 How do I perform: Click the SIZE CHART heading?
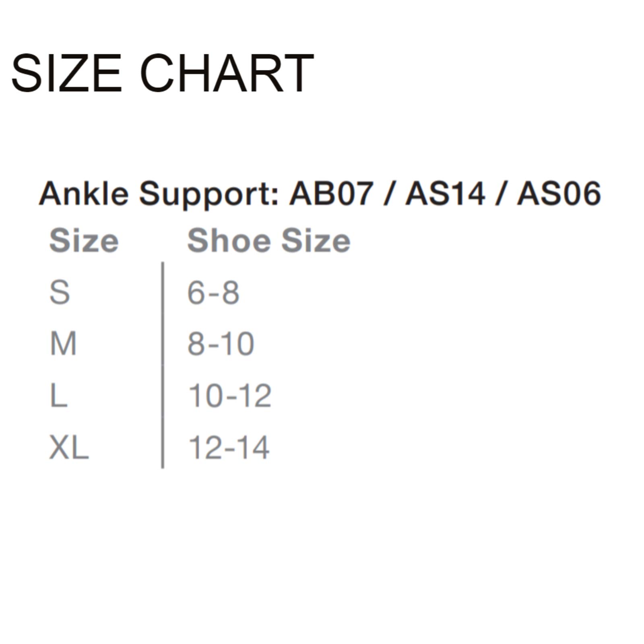click(x=162, y=74)
